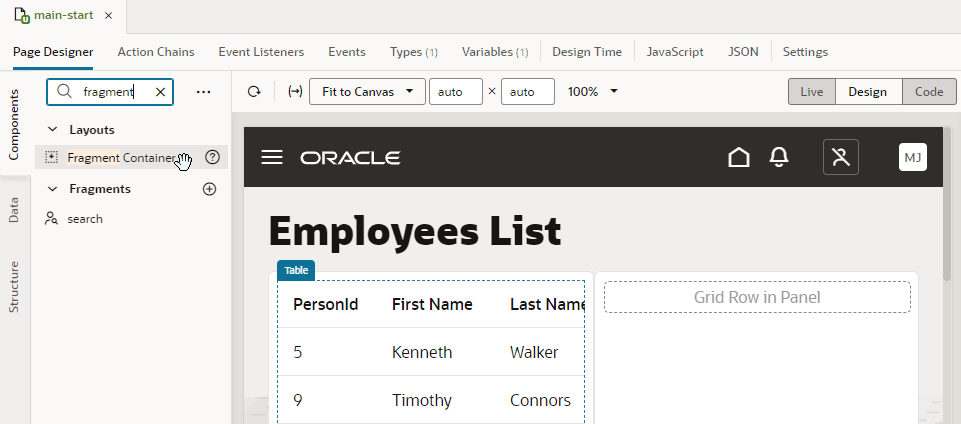Toggle the Code view
961x424 pixels.
(929, 92)
